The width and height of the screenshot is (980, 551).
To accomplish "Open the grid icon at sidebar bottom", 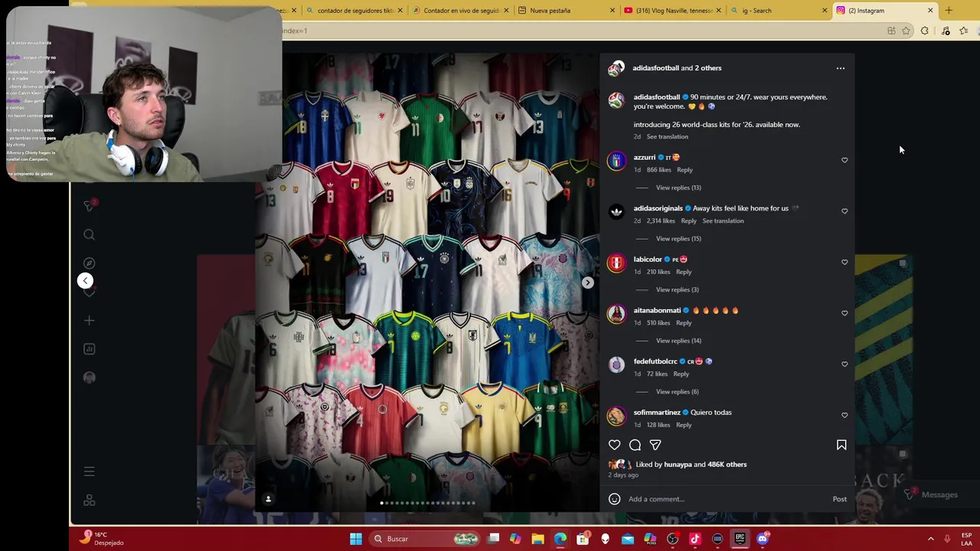I will click(89, 500).
